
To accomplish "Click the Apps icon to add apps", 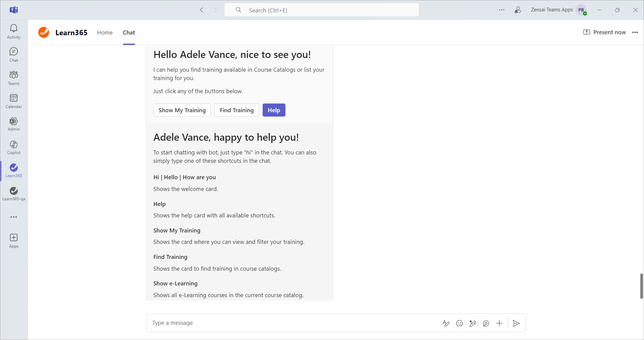I will [x=14, y=241].
